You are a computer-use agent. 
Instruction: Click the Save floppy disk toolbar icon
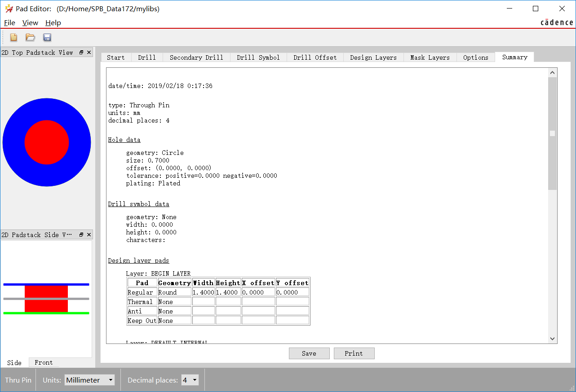[47, 38]
